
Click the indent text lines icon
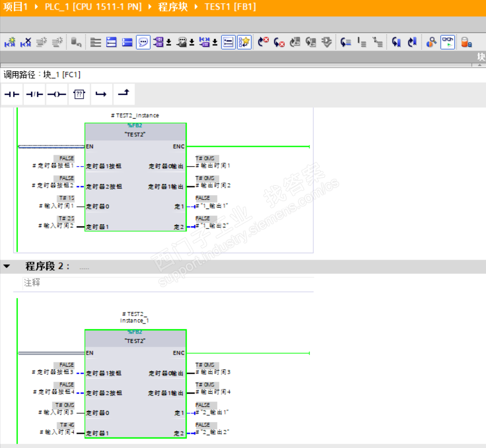(362, 42)
